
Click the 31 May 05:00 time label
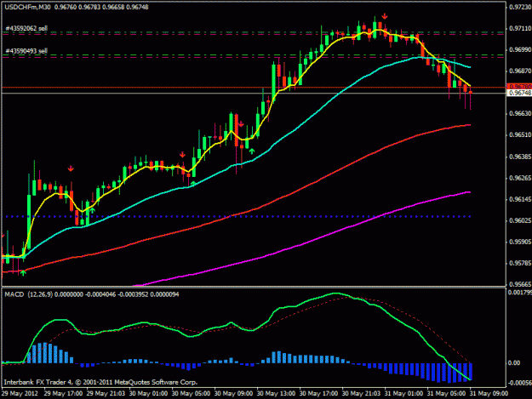click(x=446, y=394)
